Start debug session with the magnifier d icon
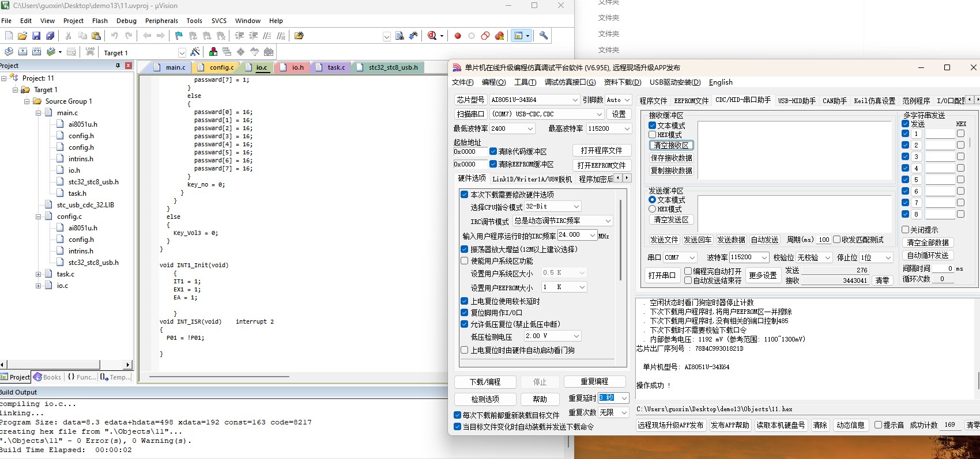980x459 pixels. [432, 36]
